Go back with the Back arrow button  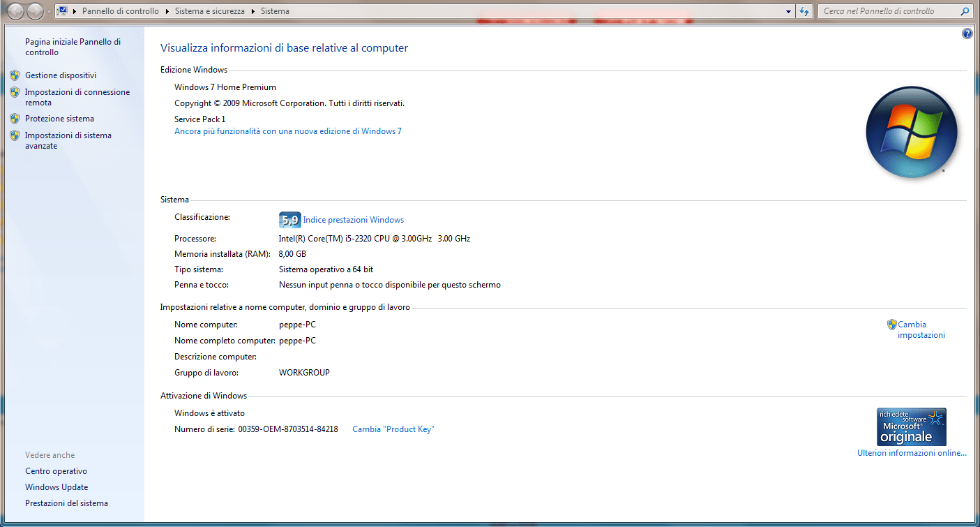point(15,11)
